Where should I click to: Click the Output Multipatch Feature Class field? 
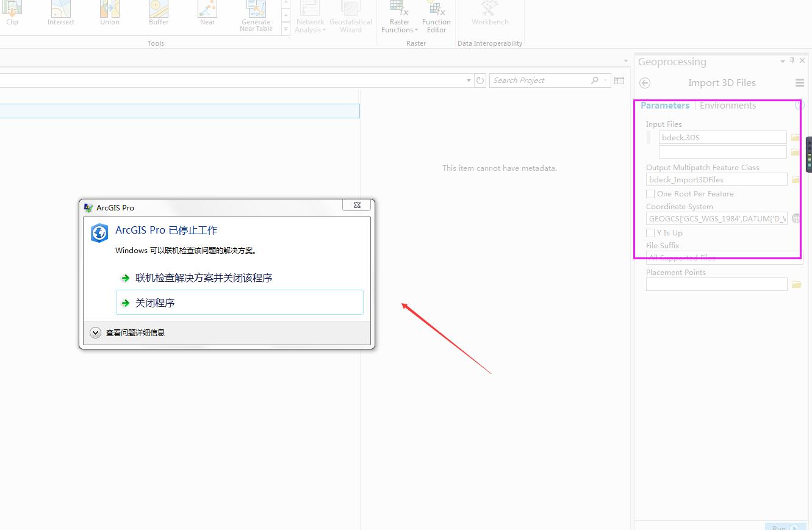pos(717,180)
